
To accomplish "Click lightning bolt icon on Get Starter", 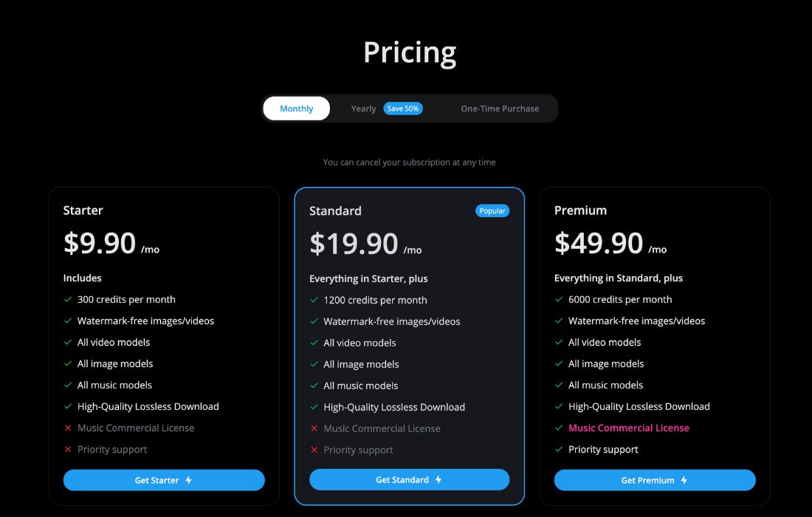I will (189, 480).
